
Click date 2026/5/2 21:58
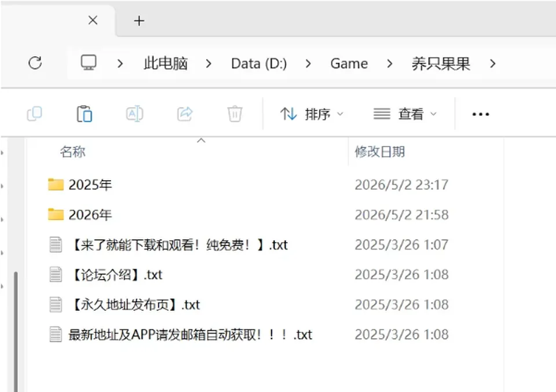pos(401,215)
